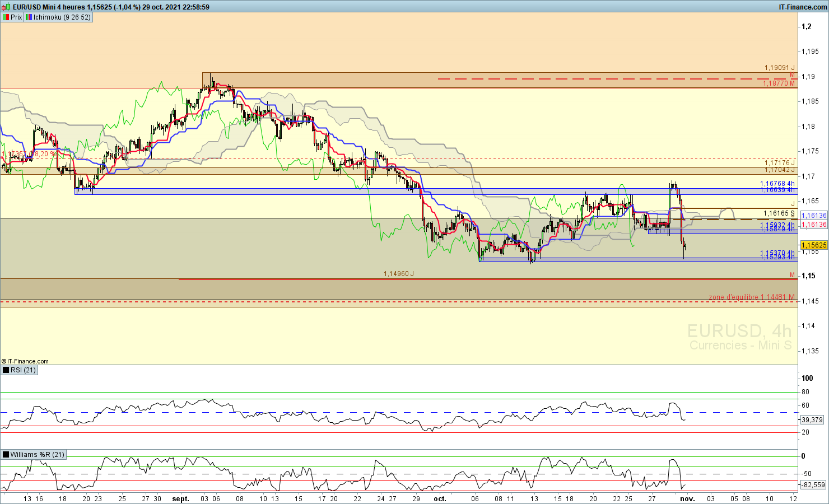Image resolution: width=829 pixels, height=504 pixels.
Task: Click the 'zone d'equilibre 1,14481 M' line label
Action: point(751,297)
